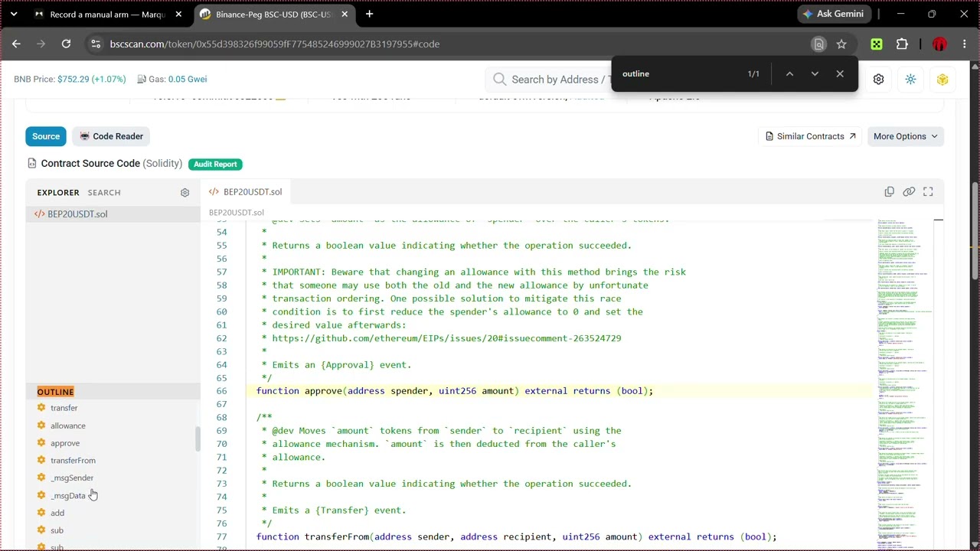Toggle the site light/dark theme
Screen dimensions: 980x551
tap(910, 80)
